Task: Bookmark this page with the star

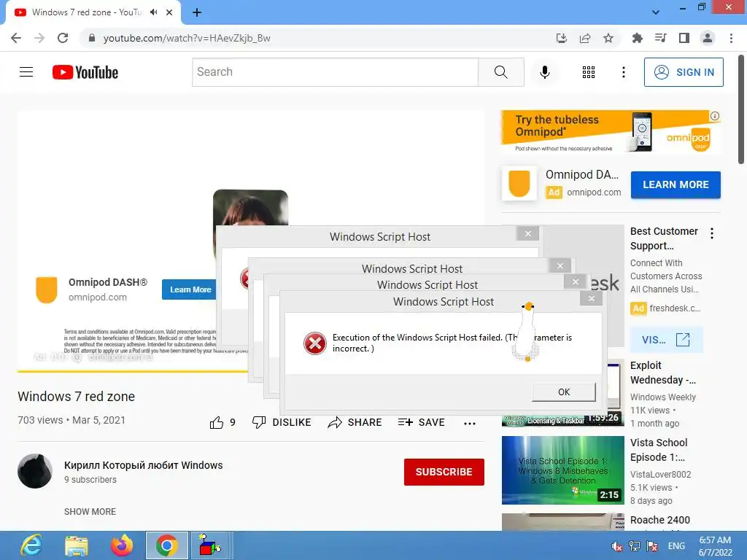Action: click(608, 38)
